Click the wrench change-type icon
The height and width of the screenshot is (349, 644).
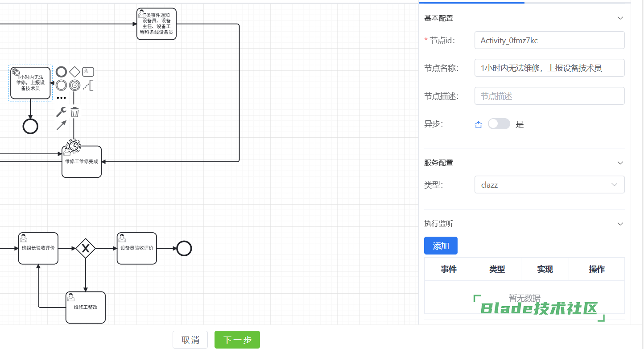[61, 112]
